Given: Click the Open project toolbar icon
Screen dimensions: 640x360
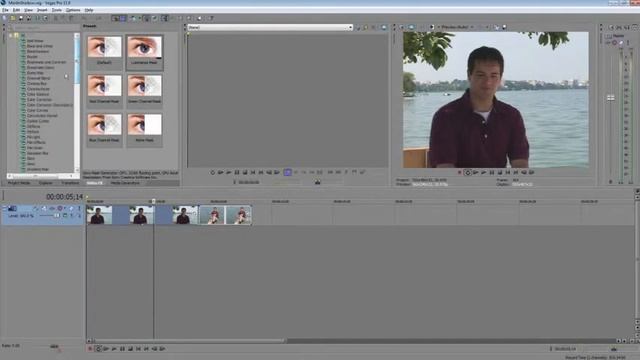Looking at the screenshot, I should [13, 18].
